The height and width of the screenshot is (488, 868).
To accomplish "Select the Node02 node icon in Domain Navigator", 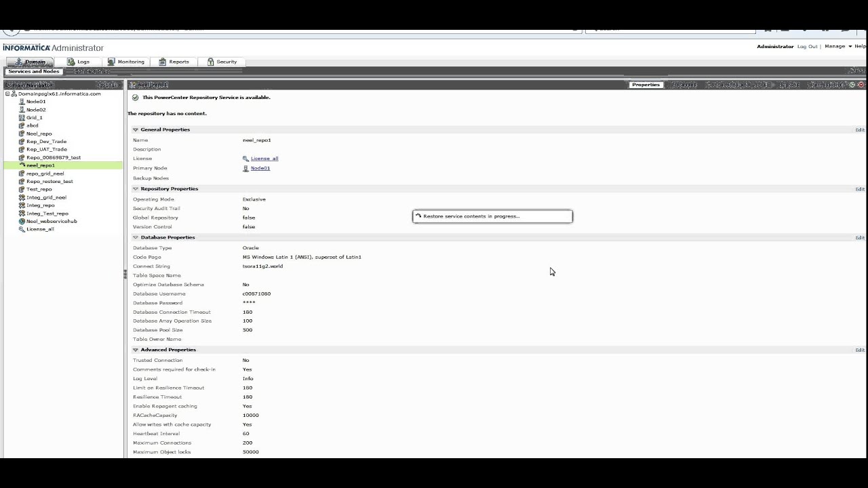I will (22, 110).
